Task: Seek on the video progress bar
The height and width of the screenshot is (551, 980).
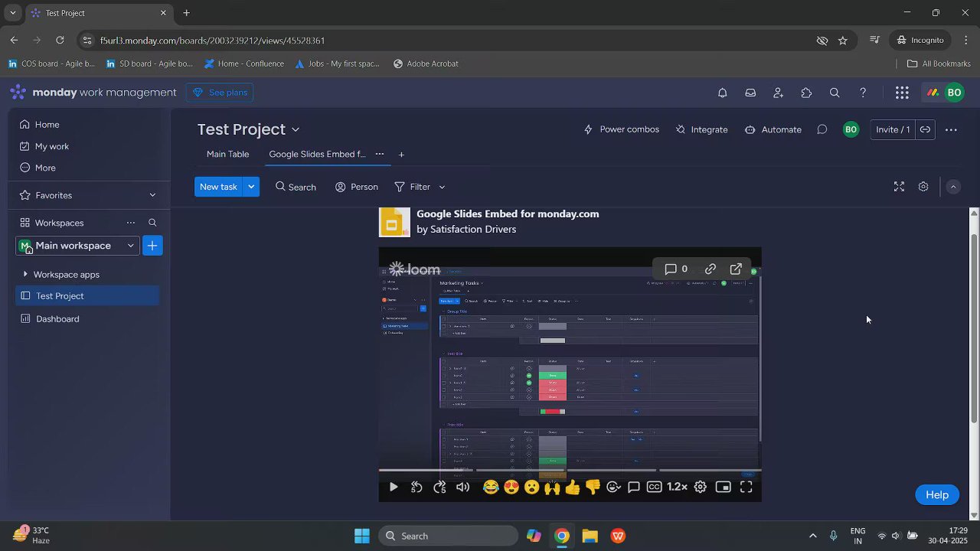Action: coord(570,470)
